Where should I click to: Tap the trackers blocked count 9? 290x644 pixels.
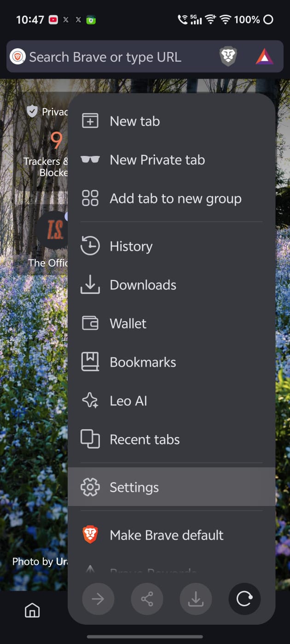(x=56, y=140)
